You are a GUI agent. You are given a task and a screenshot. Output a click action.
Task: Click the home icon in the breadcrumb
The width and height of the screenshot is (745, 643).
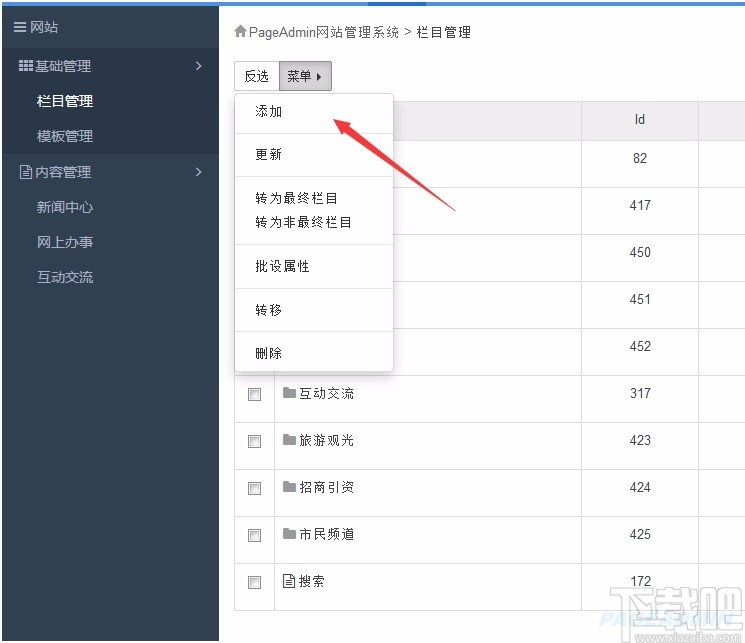pos(240,31)
